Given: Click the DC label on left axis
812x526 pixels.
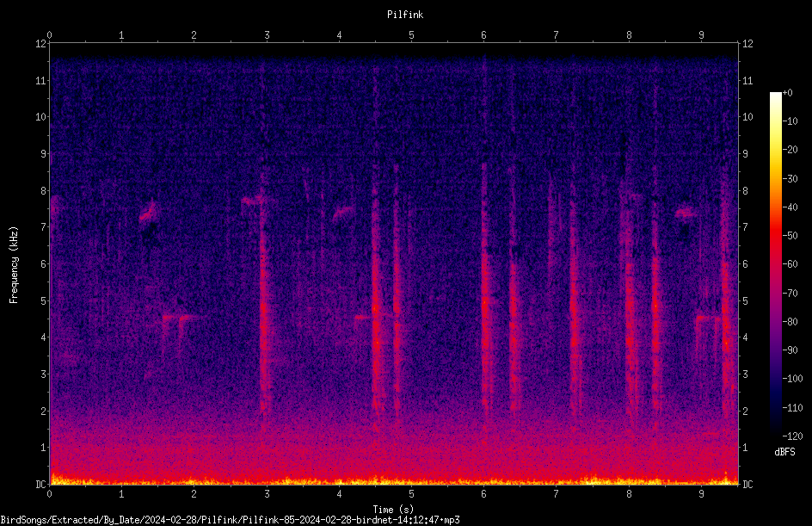Looking at the screenshot, I should (x=41, y=484).
